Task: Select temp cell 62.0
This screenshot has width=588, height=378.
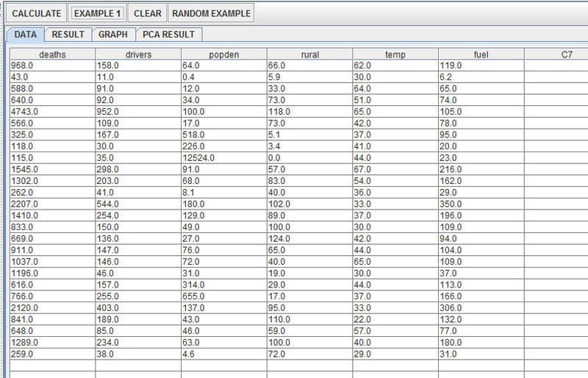Action: (x=395, y=65)
